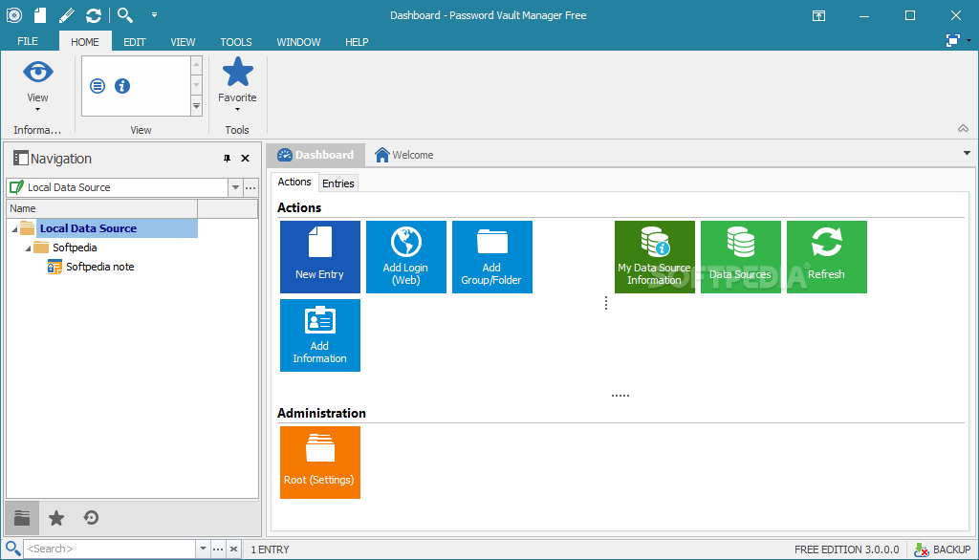The height and width of the screenshot is (560, 979).
Task: Open the document tabs list dropdown arrow
Action: pos(968,153)
